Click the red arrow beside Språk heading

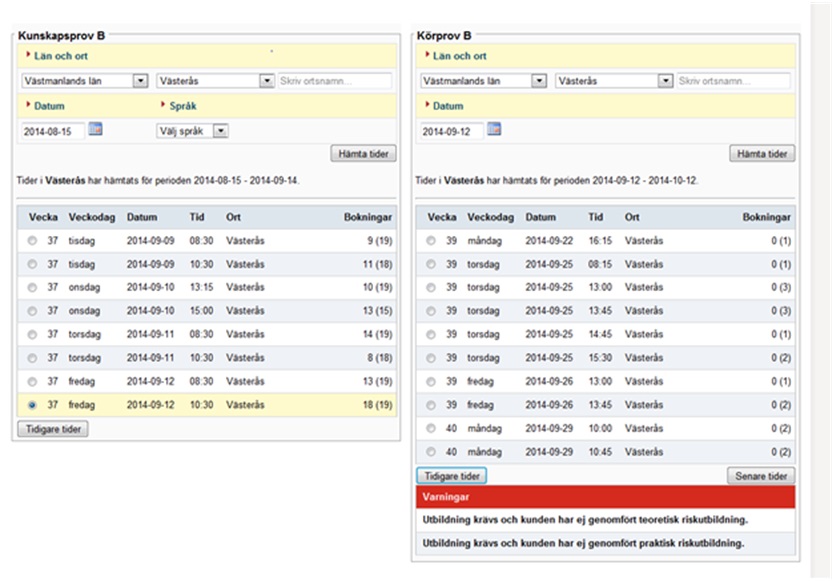(163, 105)
